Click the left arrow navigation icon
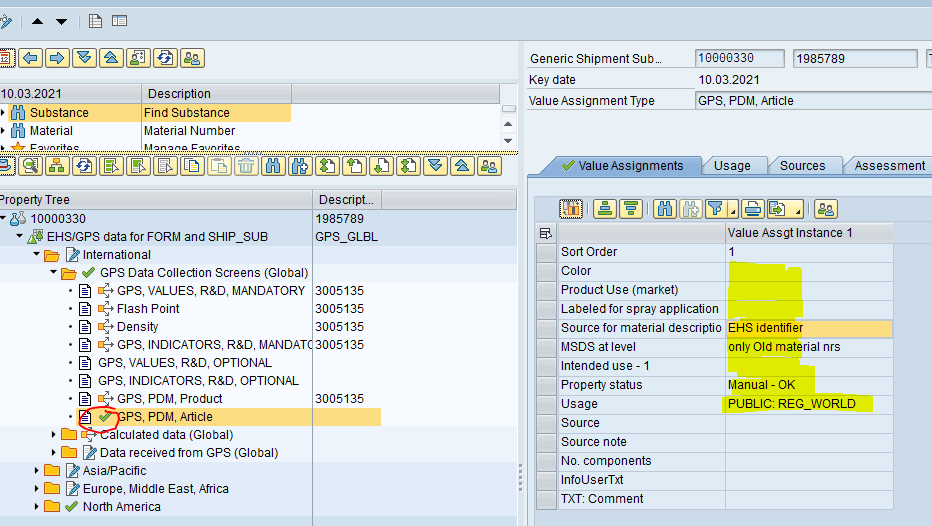Image resolution: width=932 pixels, height=526 pixels. tap(31, 58)
